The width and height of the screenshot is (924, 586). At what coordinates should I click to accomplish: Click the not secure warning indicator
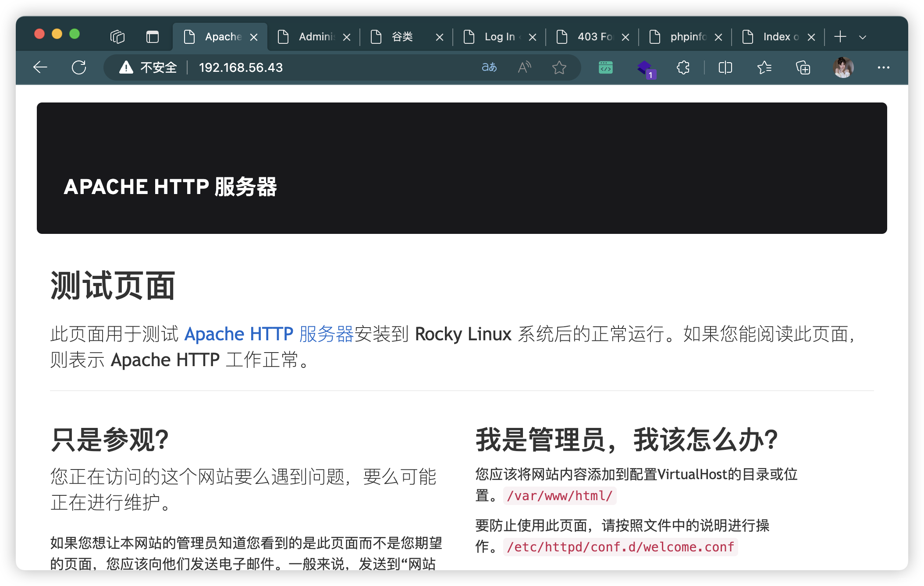[148, 67]
